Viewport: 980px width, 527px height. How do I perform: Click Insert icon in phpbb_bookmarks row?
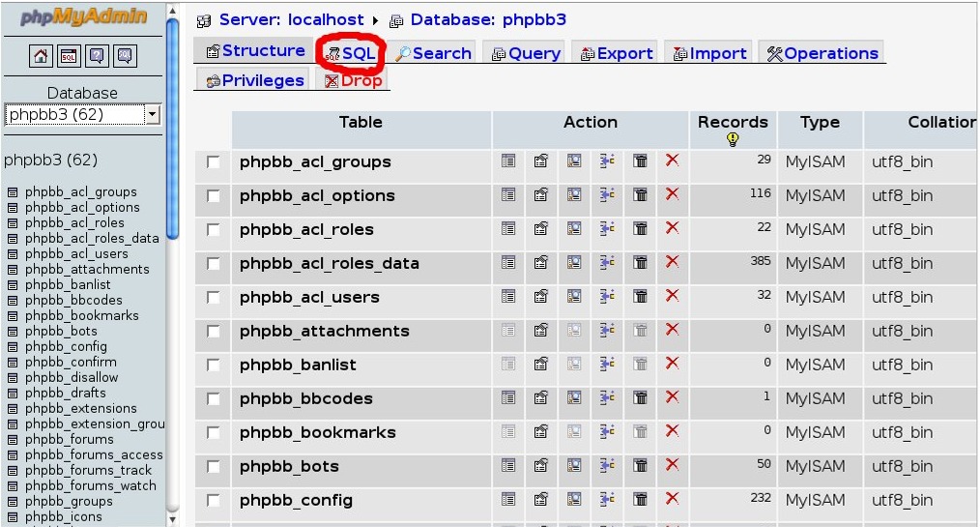[x=607, y=431]
